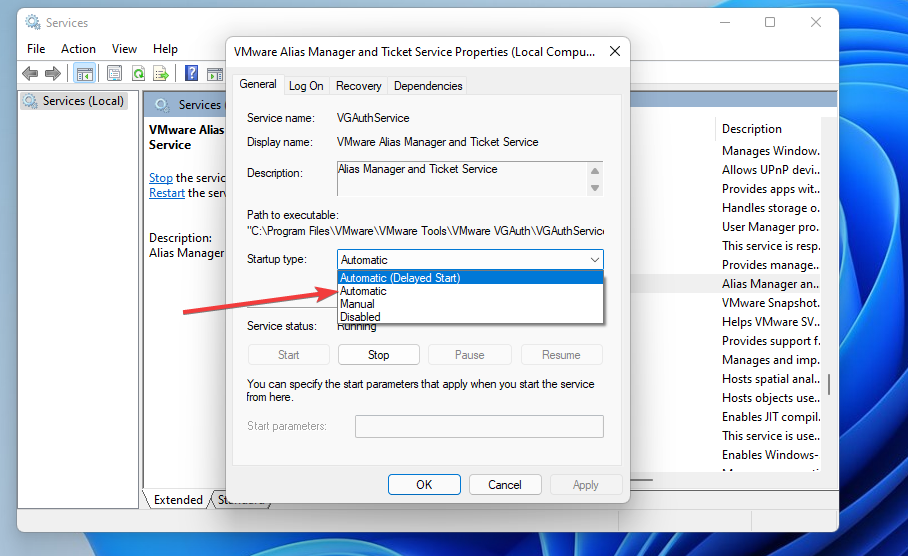Click the Apply button

click(586, 485)
